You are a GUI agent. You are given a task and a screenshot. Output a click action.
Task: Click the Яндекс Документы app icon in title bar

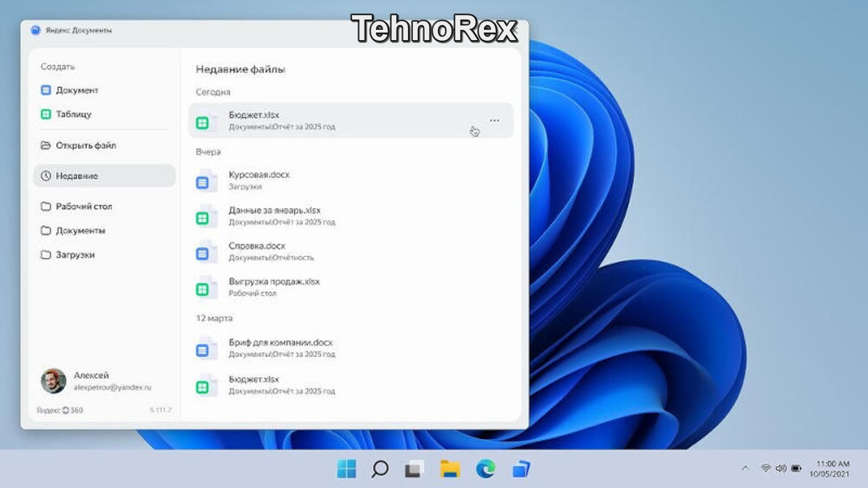click(x=36, y=30)
